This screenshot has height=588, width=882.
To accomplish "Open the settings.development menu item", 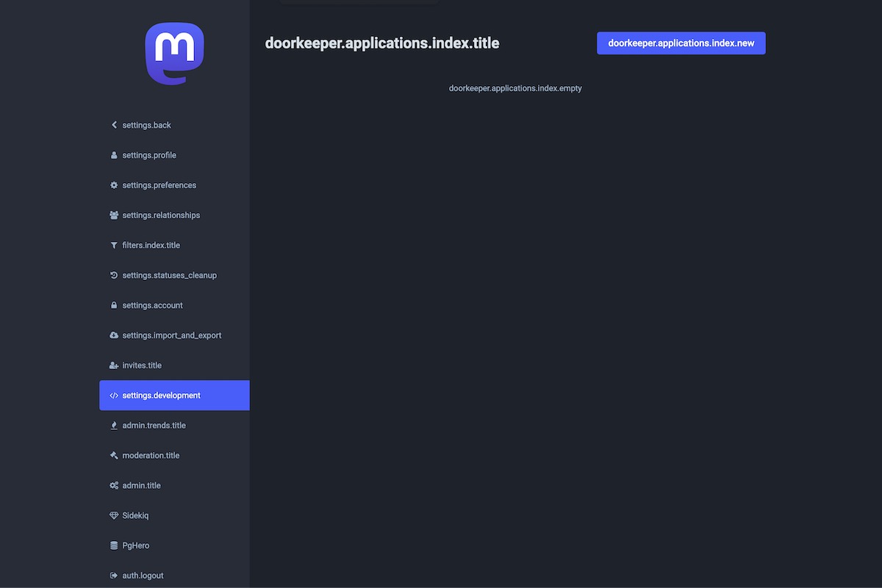I will click(161, 395).
